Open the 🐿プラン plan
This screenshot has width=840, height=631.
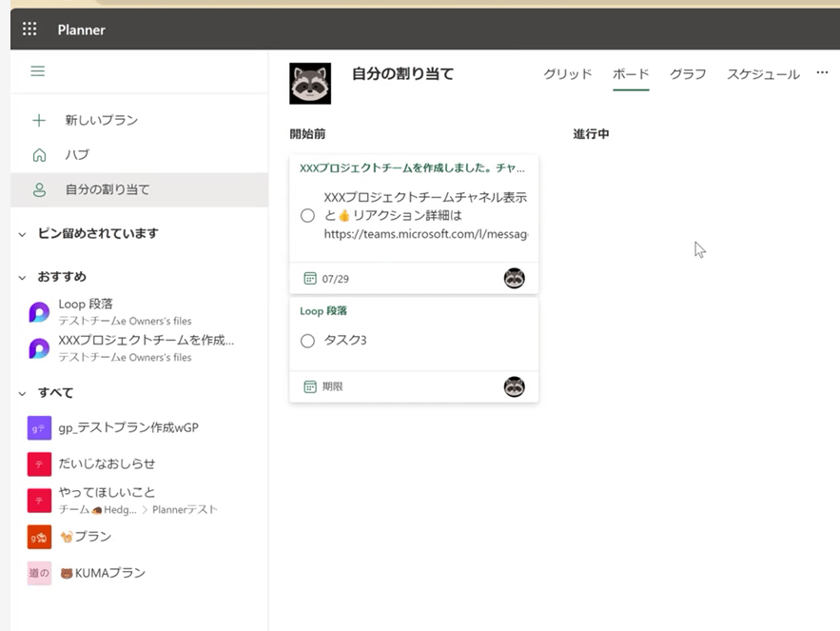[139, 537]
